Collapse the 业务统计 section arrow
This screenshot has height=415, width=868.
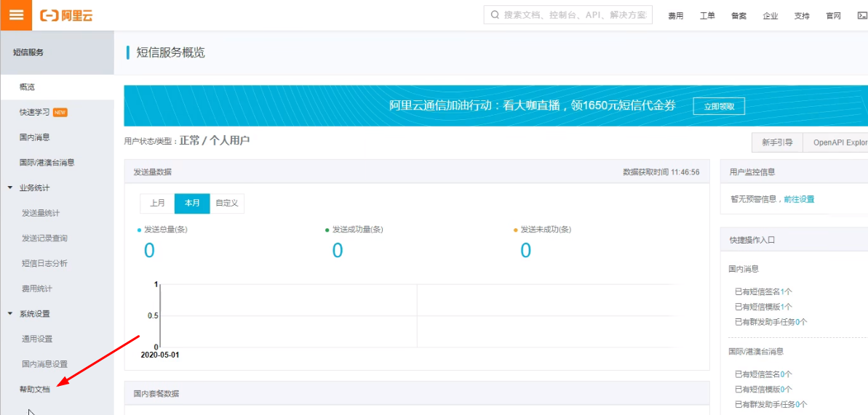point(10,188)
